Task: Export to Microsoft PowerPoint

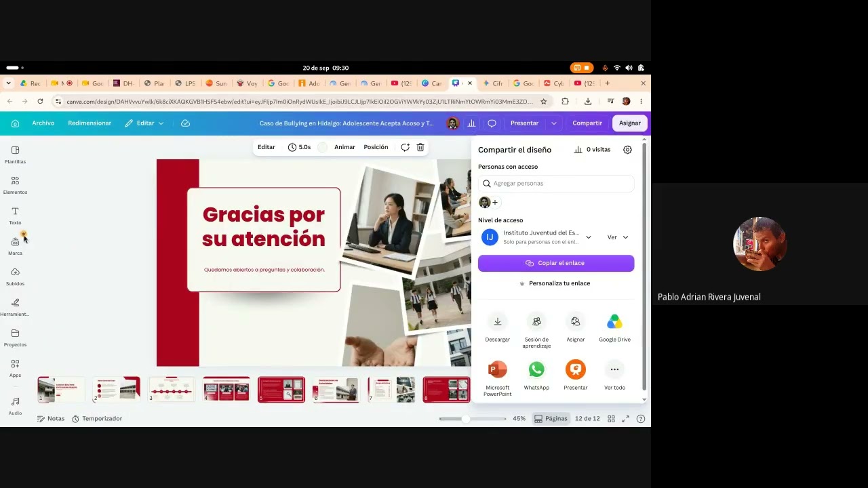Action: click(497, 378)
